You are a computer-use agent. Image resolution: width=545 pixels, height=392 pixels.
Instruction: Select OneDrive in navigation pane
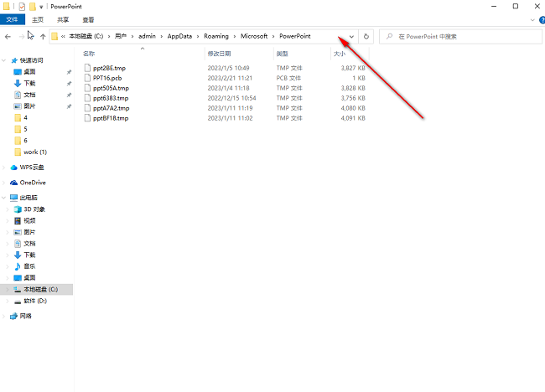click(33, 183)
